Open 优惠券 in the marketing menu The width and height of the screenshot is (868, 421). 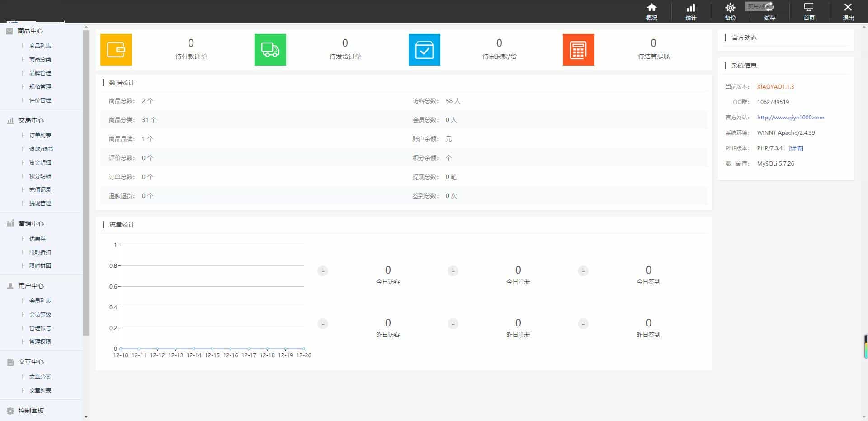pyautogui.click(x=38, y=238)
